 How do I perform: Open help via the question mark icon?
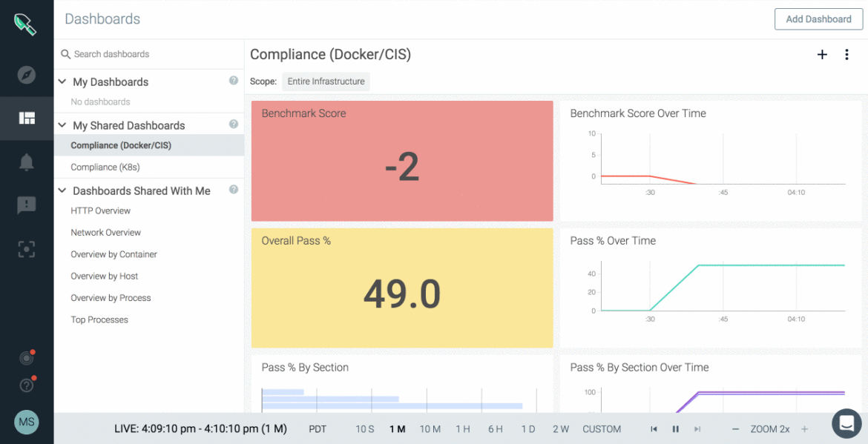pos(25,385)
